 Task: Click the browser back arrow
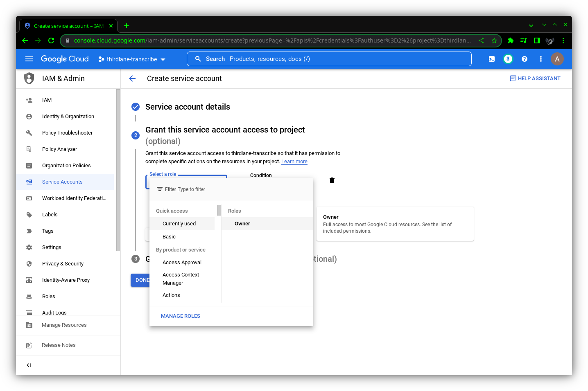[x=25, y=40]
